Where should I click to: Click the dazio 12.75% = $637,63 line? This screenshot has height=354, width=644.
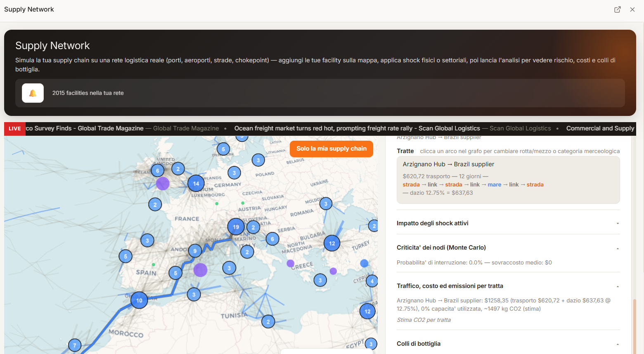[x=438, y=193]
